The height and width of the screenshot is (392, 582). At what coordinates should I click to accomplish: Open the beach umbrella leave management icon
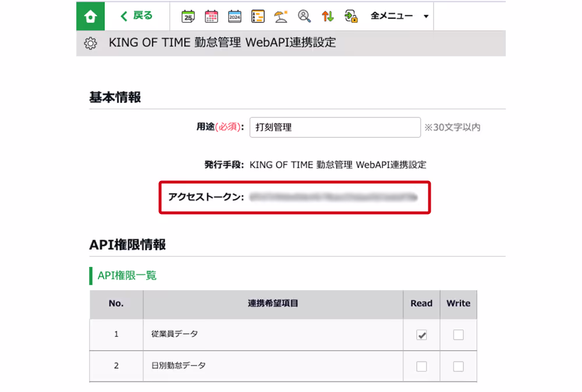coord(281,16)
